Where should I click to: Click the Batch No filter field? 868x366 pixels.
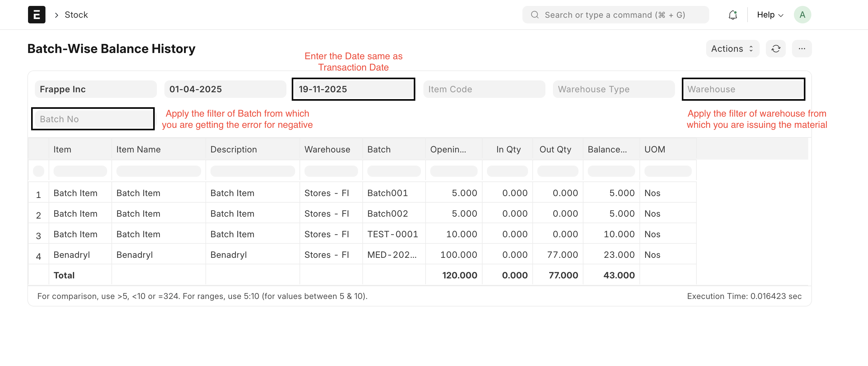tap(93, 119)
